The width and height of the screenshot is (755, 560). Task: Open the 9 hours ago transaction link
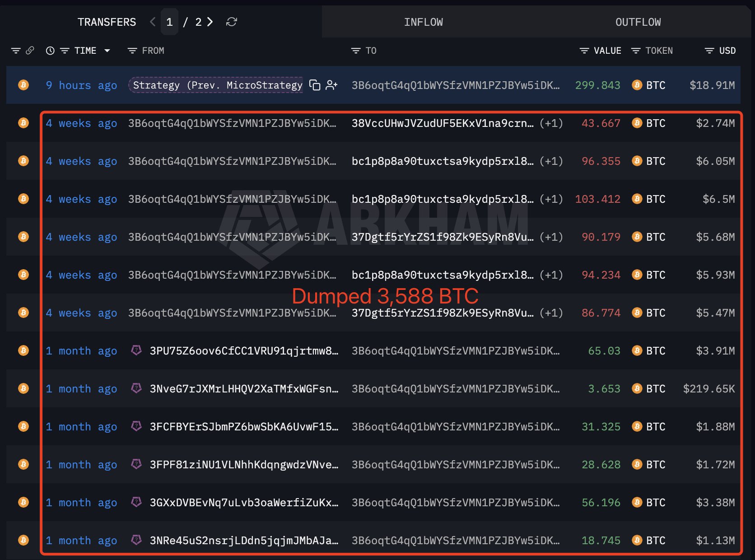tap(81, 85)
